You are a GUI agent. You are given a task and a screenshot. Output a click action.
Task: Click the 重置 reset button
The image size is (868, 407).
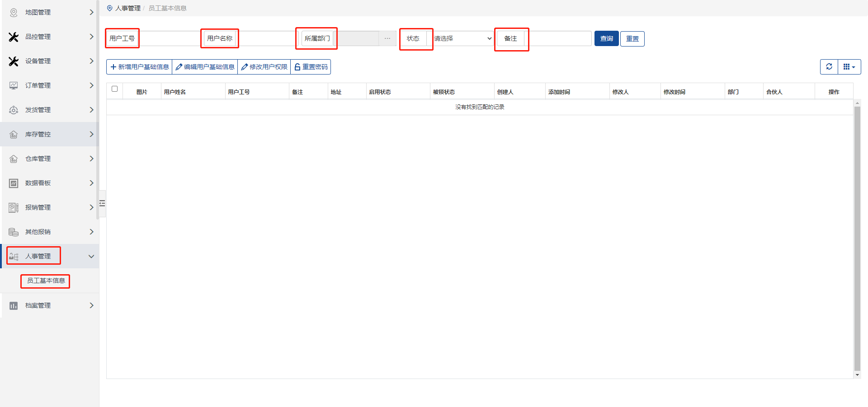click(632, 39)
